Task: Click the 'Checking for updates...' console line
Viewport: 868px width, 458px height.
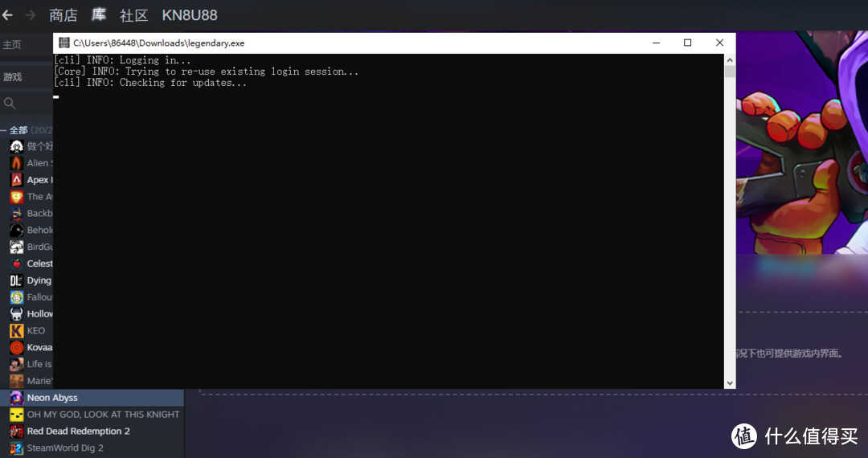Action: click(150, 83)
